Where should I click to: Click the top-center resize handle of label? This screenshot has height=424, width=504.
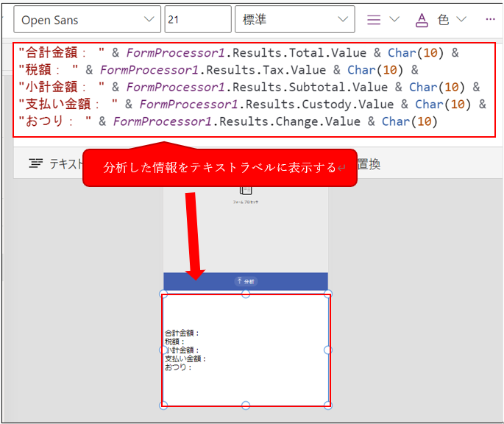coord(246,294)
